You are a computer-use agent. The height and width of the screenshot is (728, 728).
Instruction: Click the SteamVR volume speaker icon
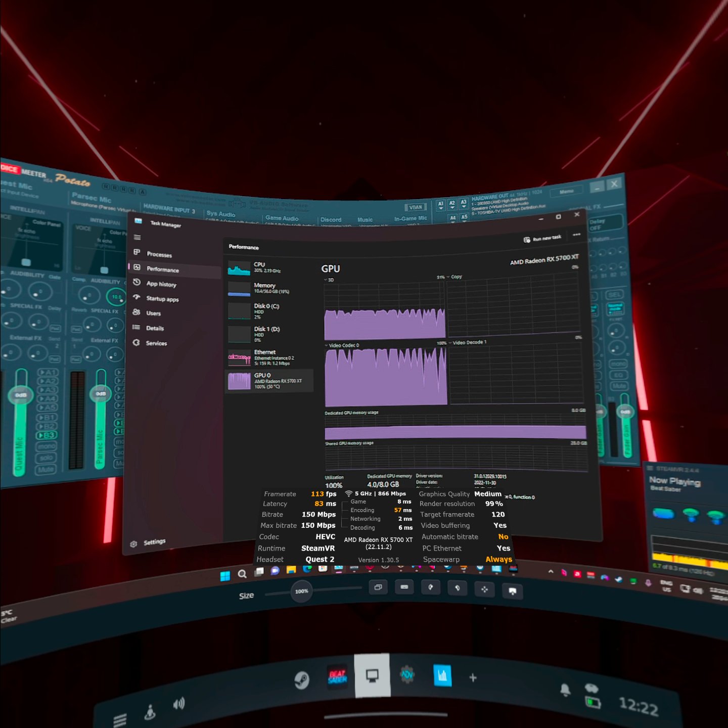pyautogui.click(x=179, y=704)
